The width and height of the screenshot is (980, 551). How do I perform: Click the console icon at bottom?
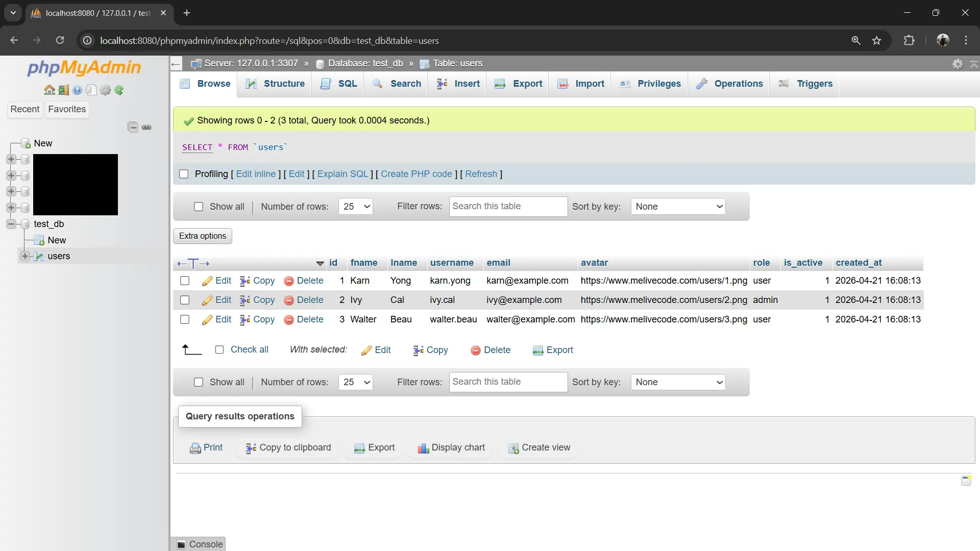pos(182,544)
